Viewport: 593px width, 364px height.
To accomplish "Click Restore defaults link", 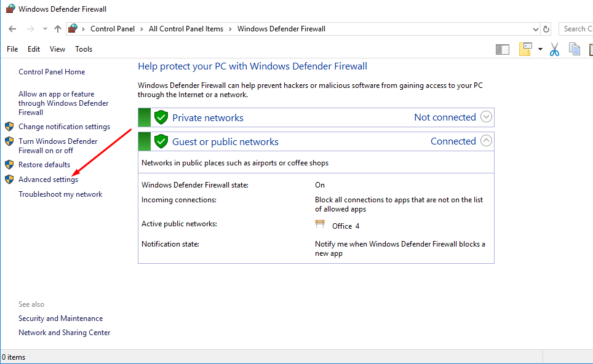I will tap(44, 165).
